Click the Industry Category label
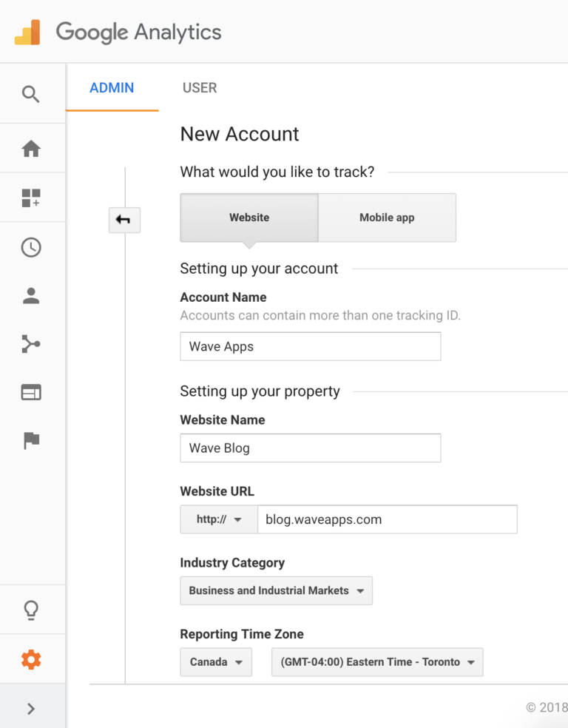568x728 pixels. tap(232, 563)
